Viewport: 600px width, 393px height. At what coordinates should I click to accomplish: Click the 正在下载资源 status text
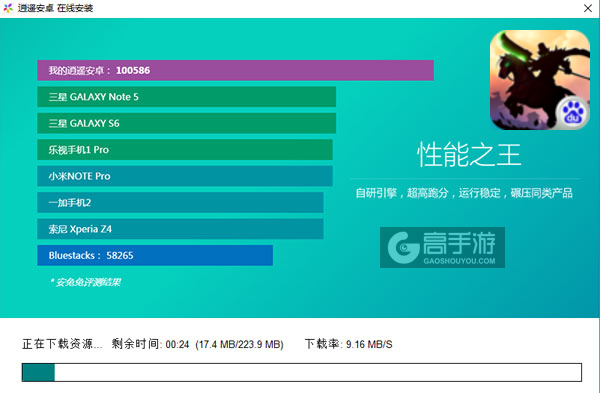tap(62, 344)
